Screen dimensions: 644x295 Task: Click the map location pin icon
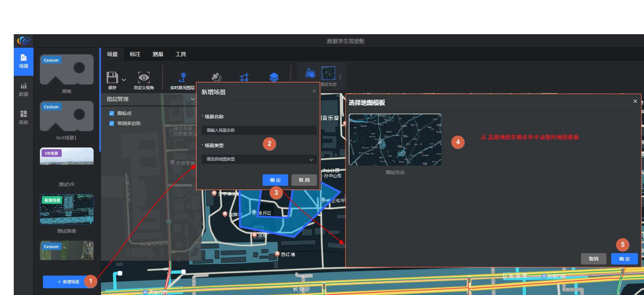(x=310, y=73)
